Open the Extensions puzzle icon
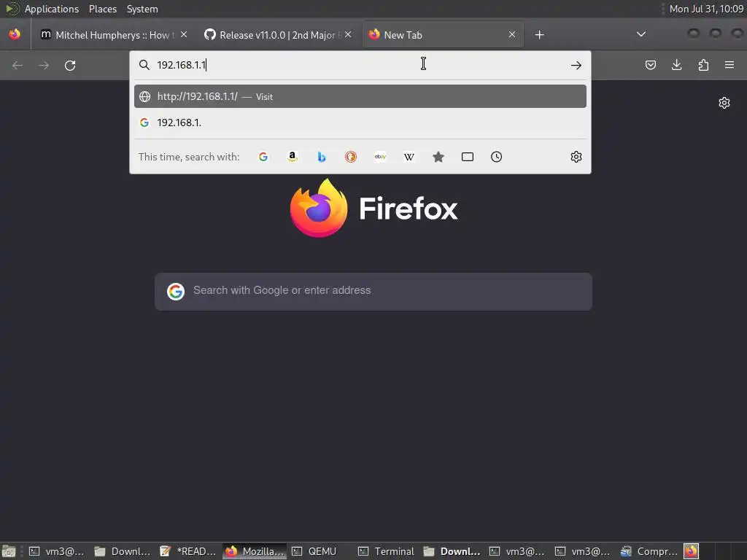Viewport: 747px width, 560px height. pos(703,65)
